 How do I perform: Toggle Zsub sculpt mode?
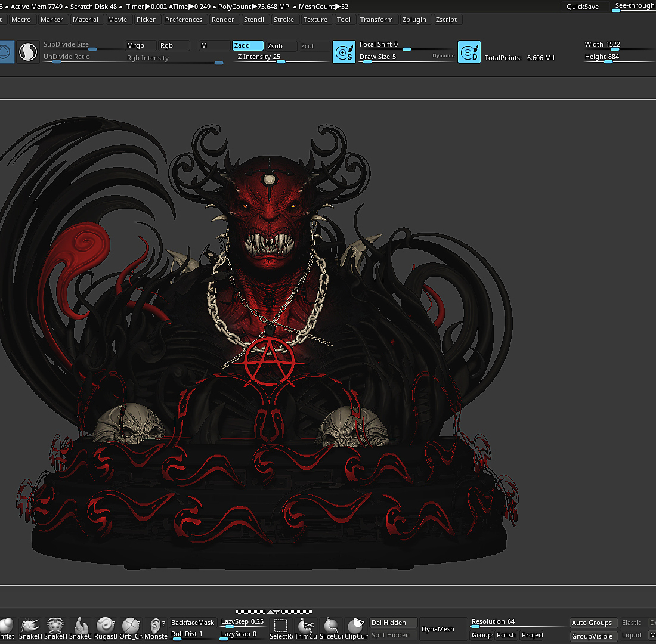coord(281,45)
